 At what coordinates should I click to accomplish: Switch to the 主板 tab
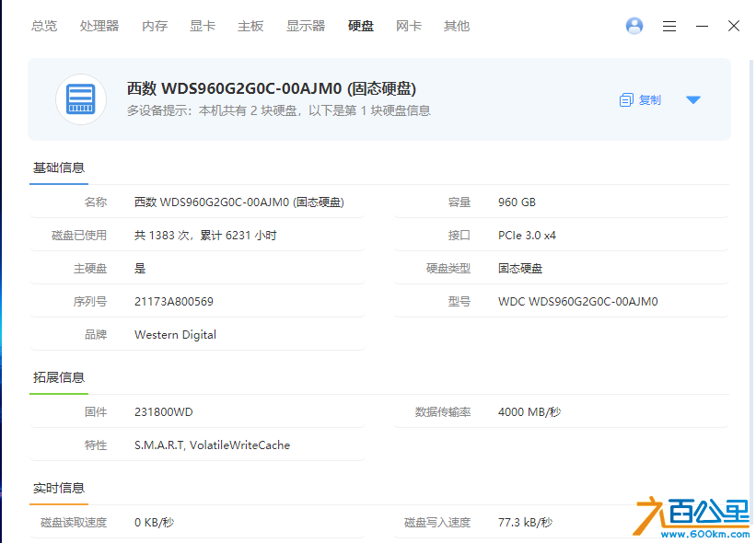click(250, 26)
